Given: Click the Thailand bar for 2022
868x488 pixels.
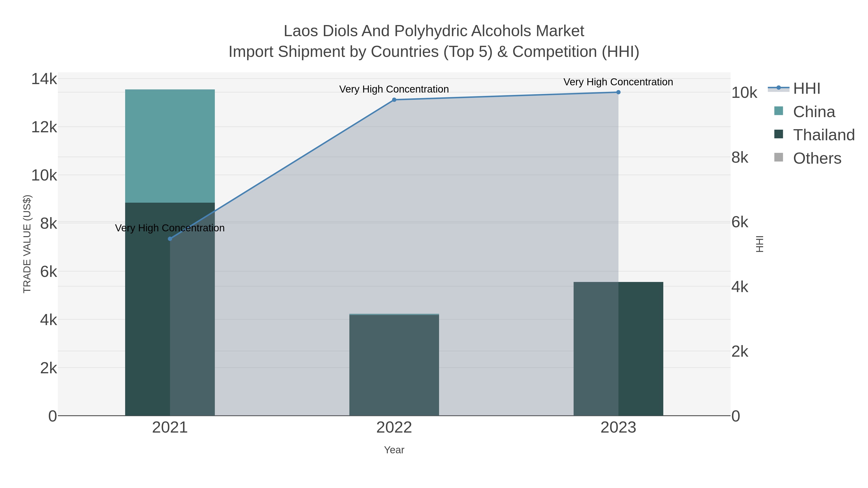Looking at the screenshot, I should tap(394, 365).
